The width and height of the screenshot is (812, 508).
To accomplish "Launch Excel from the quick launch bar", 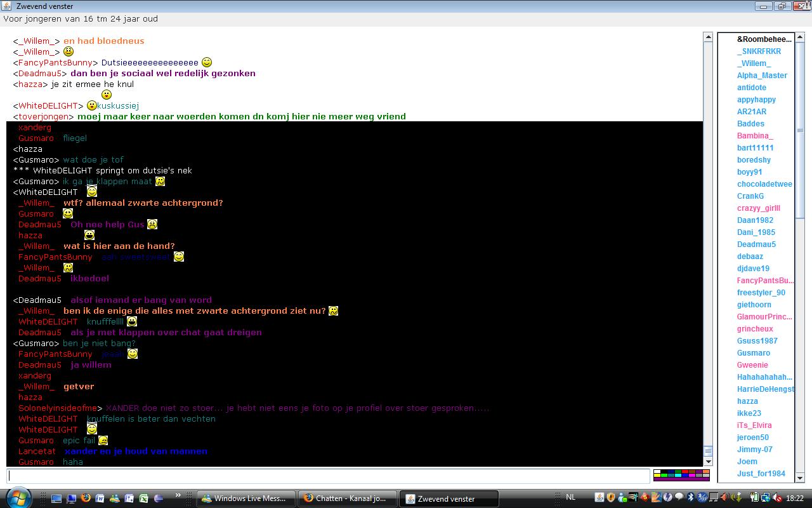I will (143, 498).
